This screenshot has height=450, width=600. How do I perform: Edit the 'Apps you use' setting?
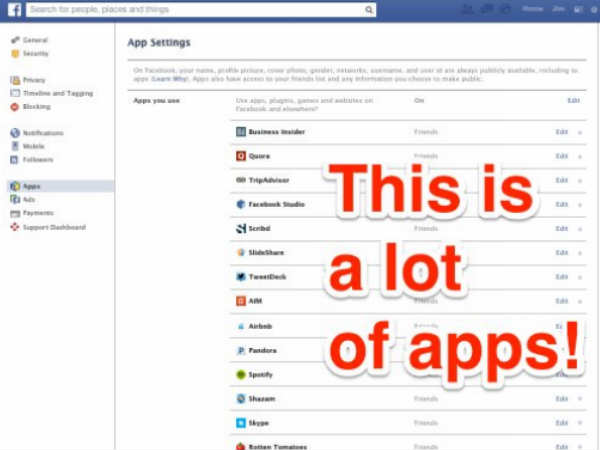click(573, 101)
